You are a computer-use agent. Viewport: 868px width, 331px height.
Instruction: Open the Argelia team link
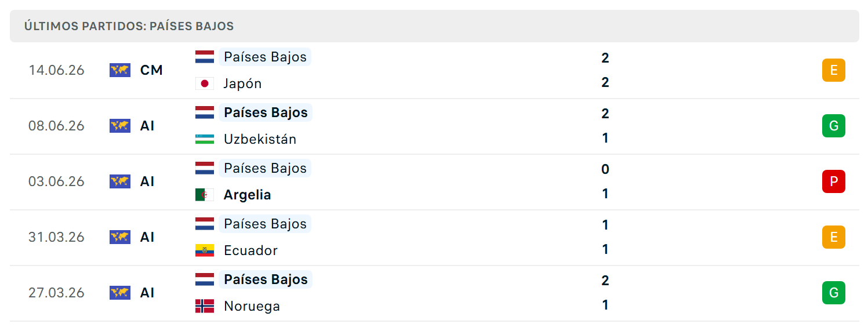[248, 195]
